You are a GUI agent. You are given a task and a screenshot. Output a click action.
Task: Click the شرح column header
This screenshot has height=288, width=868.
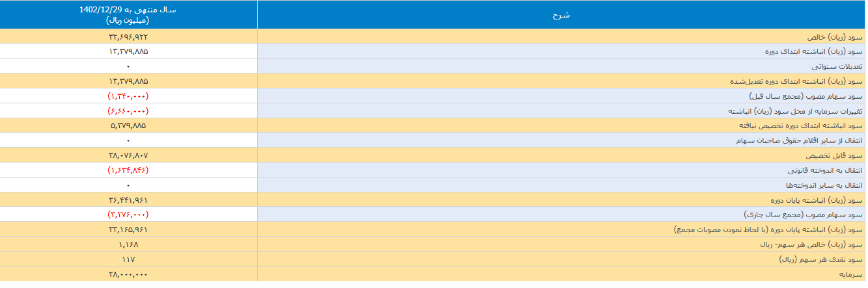pyautogui.click(x=561, y=15)
